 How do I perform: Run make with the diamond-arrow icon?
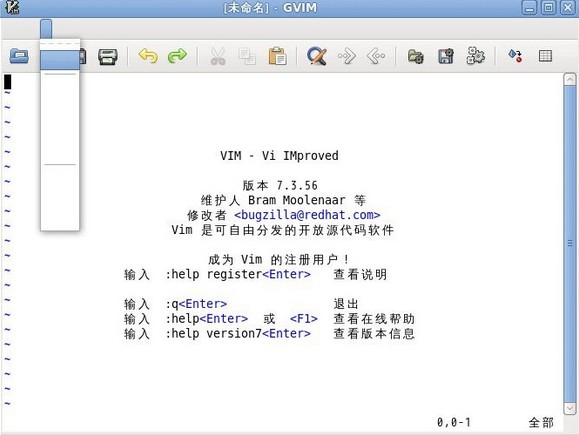(515, 56)
